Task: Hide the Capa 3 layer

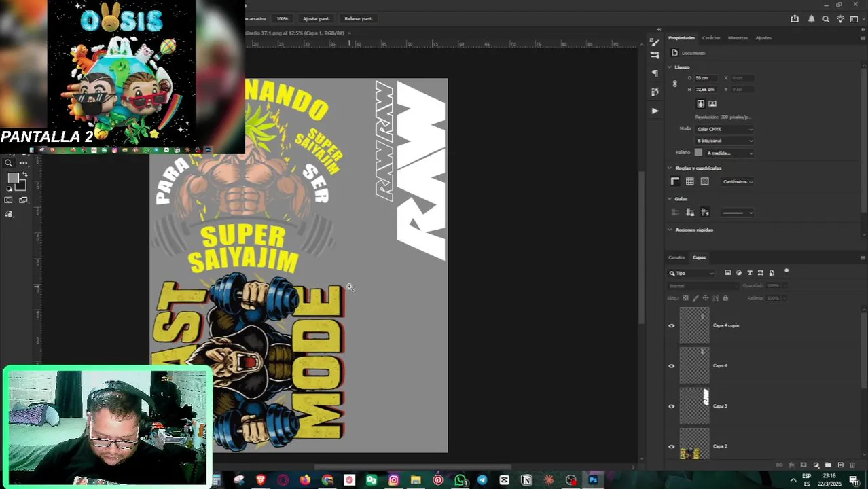Action: pos(672,406)
